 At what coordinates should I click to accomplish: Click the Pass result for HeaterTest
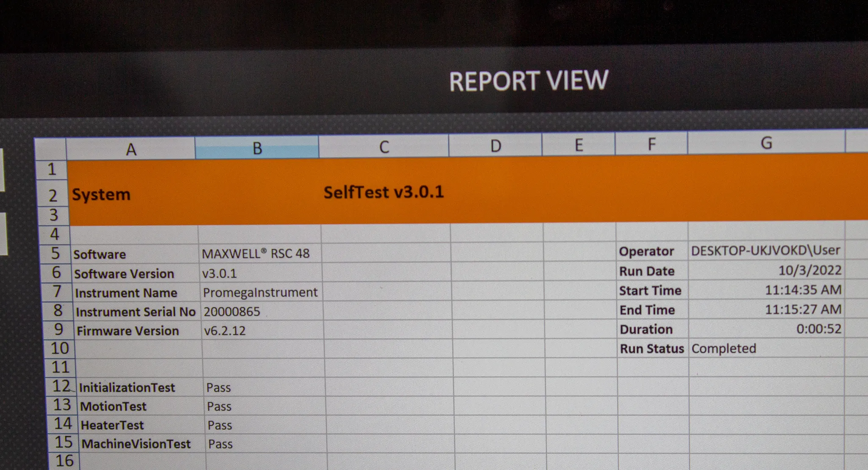pos(266,424)
